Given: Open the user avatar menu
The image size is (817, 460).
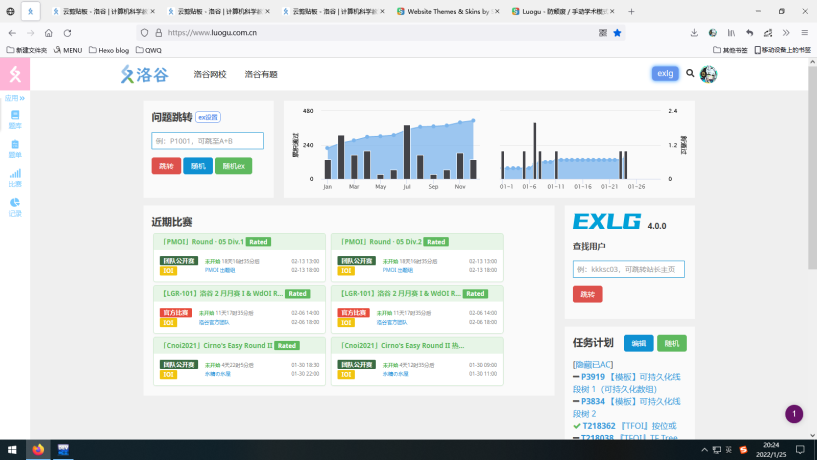Looking at the screenshot, I should 709,74.
